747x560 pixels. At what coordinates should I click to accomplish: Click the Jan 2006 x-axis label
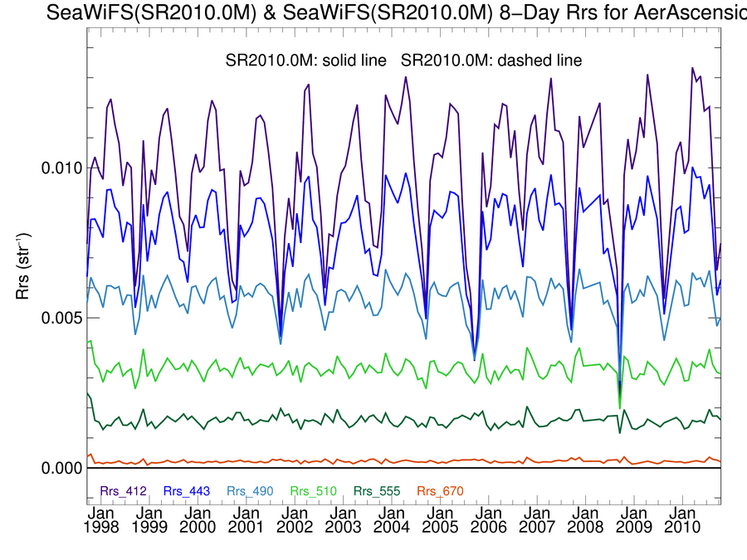click(488, 520)
